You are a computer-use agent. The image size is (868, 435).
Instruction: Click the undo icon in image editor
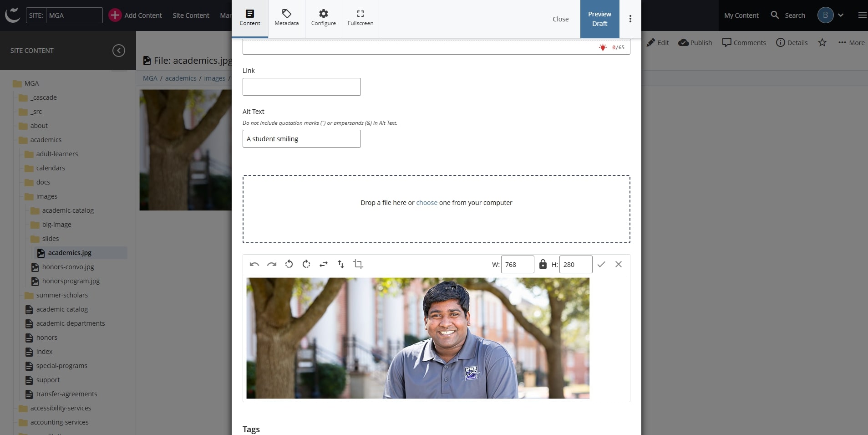coord(254,264)
